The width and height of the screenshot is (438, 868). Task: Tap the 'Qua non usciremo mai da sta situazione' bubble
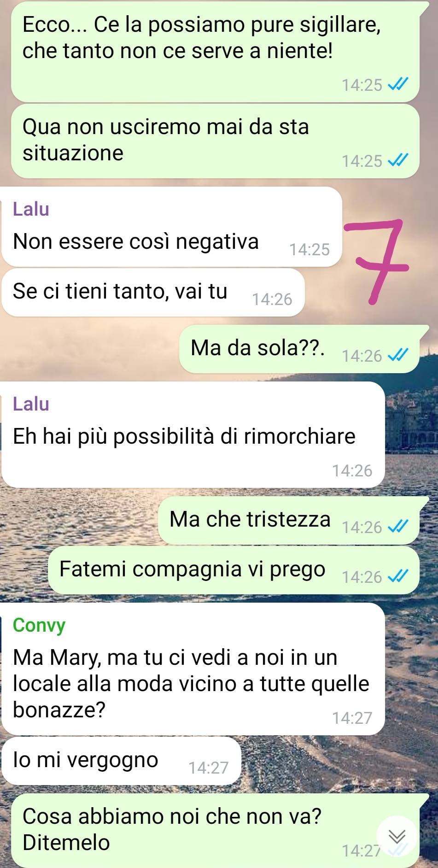215,141
